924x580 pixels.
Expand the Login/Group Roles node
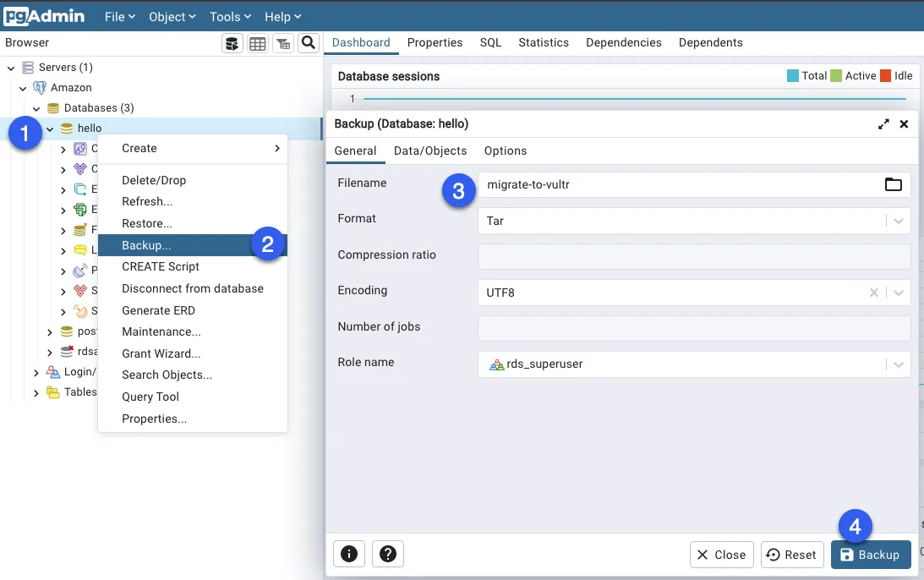click(36, 373)
